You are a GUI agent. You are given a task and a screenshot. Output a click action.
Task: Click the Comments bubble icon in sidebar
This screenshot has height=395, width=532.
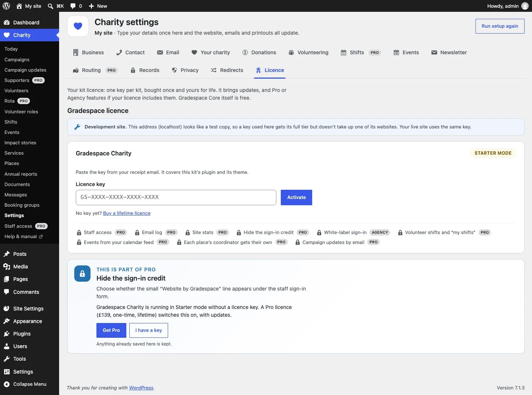7,292
